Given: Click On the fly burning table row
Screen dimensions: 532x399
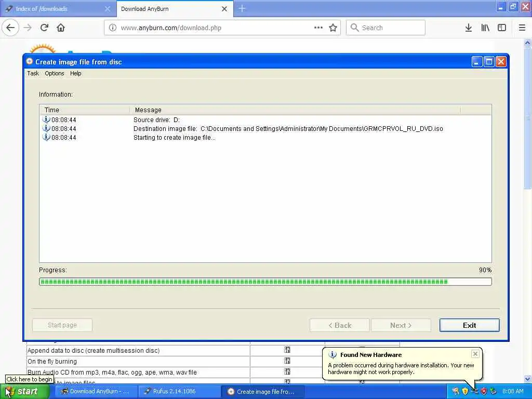Looking at the screenshot, I should [213, 362].
